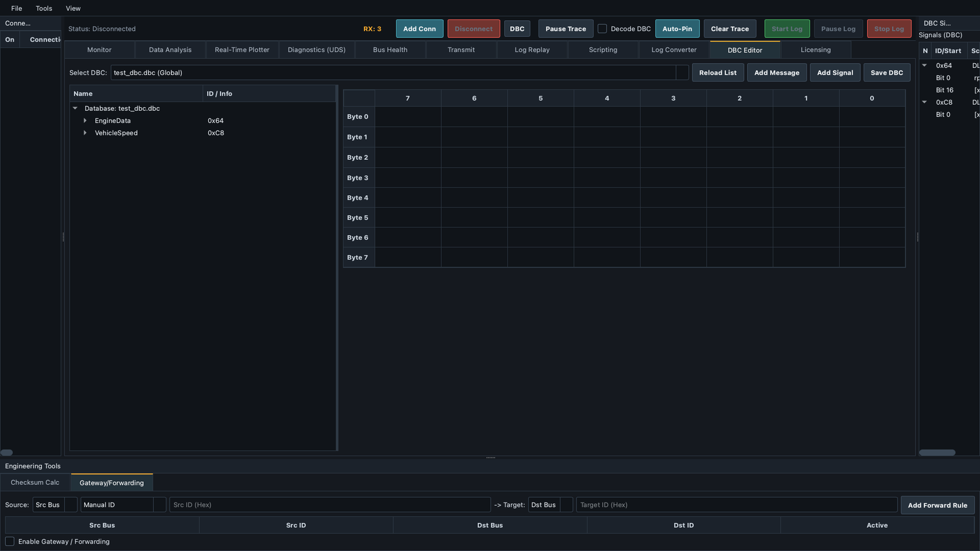Expand the EngineData message node
This screenshot has height=551, width=980.
point(85,121)
